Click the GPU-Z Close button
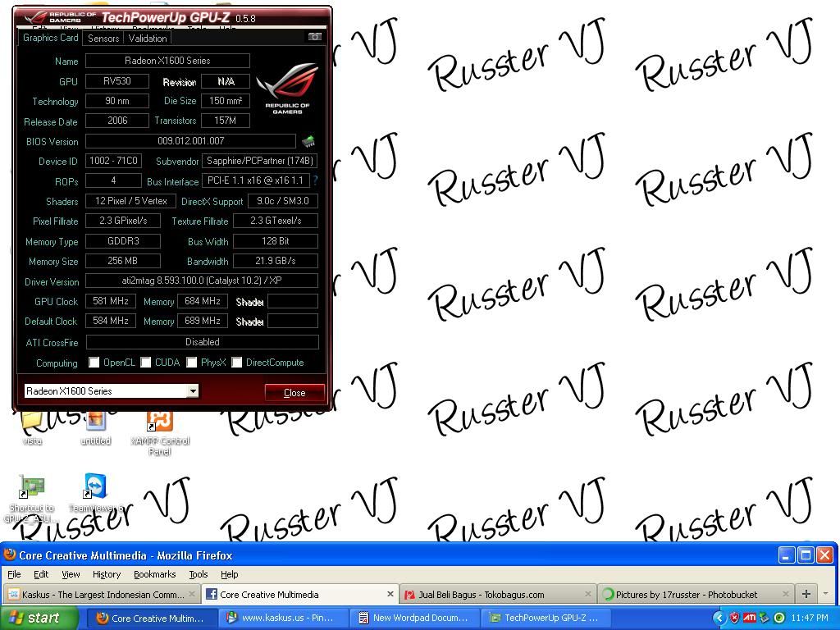The image size is (840, 630). click(294, 392)
